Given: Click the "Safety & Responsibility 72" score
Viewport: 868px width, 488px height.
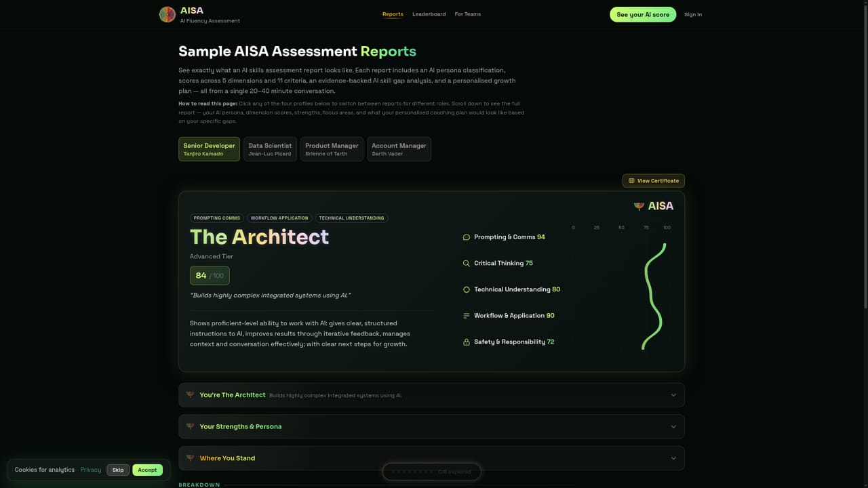Looking at the screenshot, I should 514,342.
